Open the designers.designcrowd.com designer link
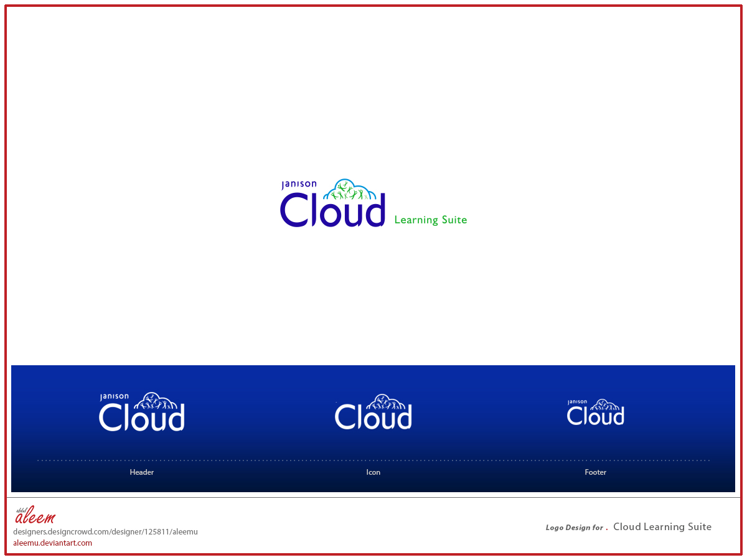747x560 pixels. tap(105, 532)
